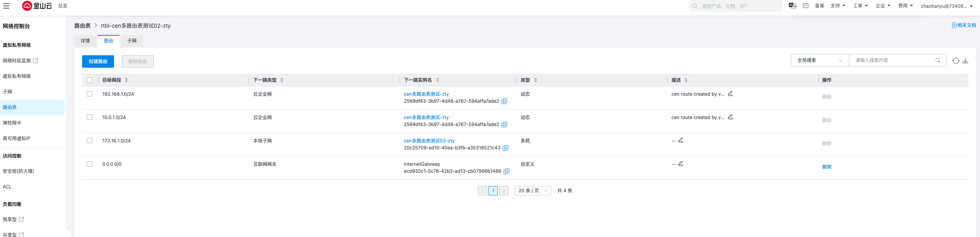Copy the InternetGateway instance ID
This screenshot has height=237, width=980.
pos(506,172)
